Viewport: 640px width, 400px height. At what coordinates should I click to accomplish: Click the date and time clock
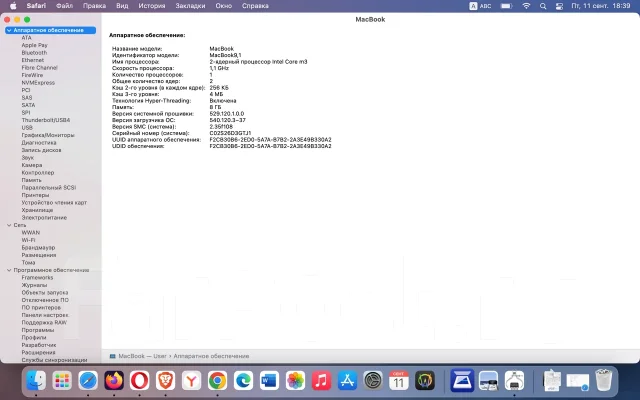[x=601, y=6]
